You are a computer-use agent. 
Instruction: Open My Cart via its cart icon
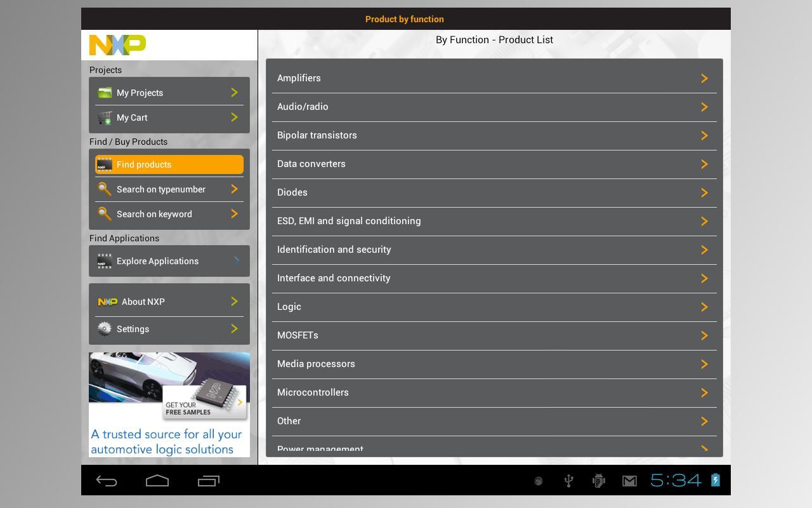pyautogui.click(x=105, y=117)
